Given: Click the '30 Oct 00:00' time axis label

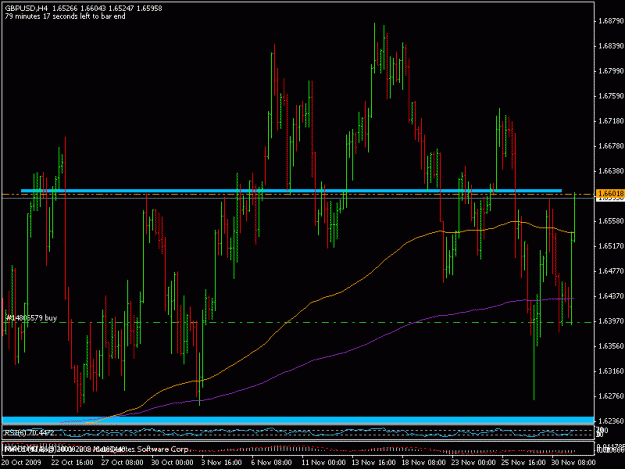Looking at the screenshot, I should 172,462.
